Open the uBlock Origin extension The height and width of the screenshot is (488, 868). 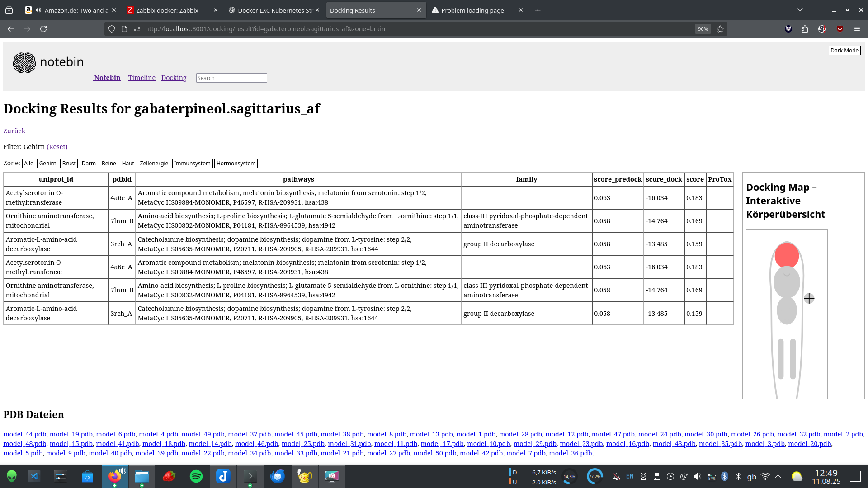pyautogui.click(x=840, y=29)
